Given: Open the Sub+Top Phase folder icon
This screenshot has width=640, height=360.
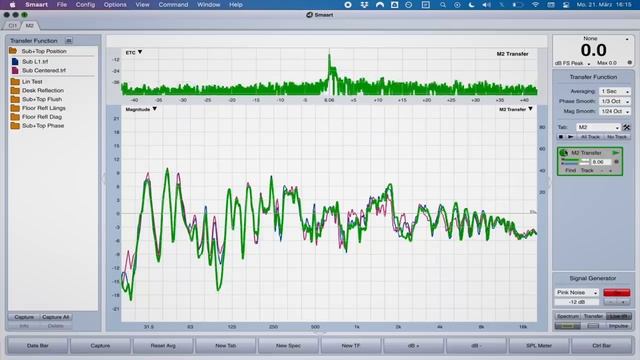Looking at the screenshot, I should point(15,126).
